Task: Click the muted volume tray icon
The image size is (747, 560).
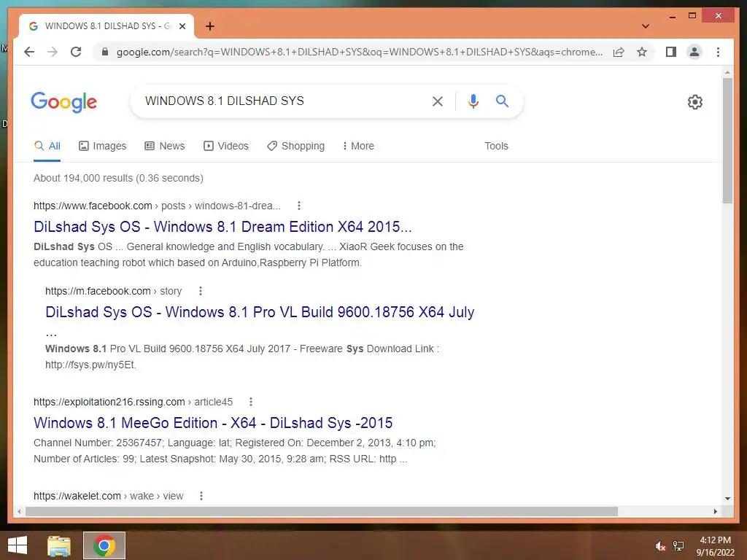Action: 660,546
